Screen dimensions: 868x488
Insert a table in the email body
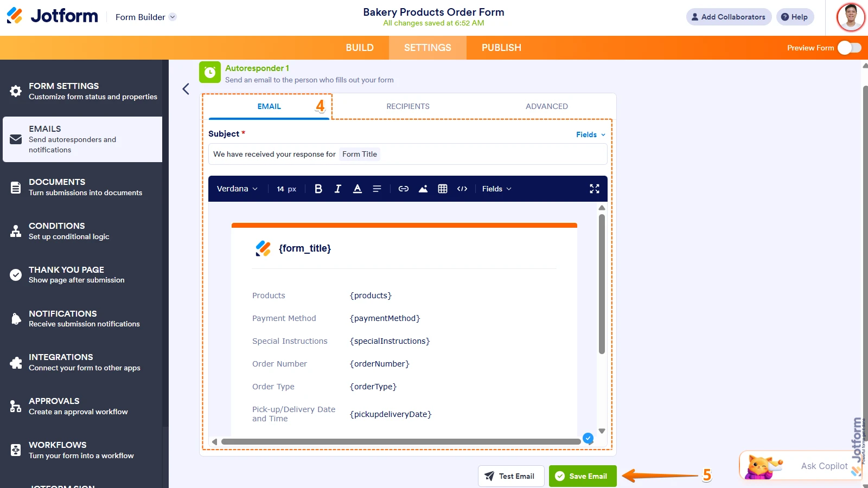(443, 189)
